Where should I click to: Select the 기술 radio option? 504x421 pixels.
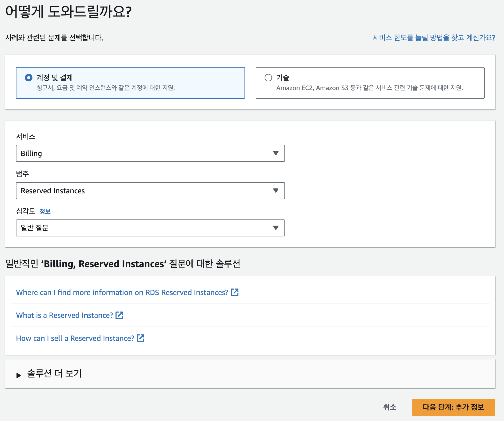pyautogui.click(x=268, y=78)
